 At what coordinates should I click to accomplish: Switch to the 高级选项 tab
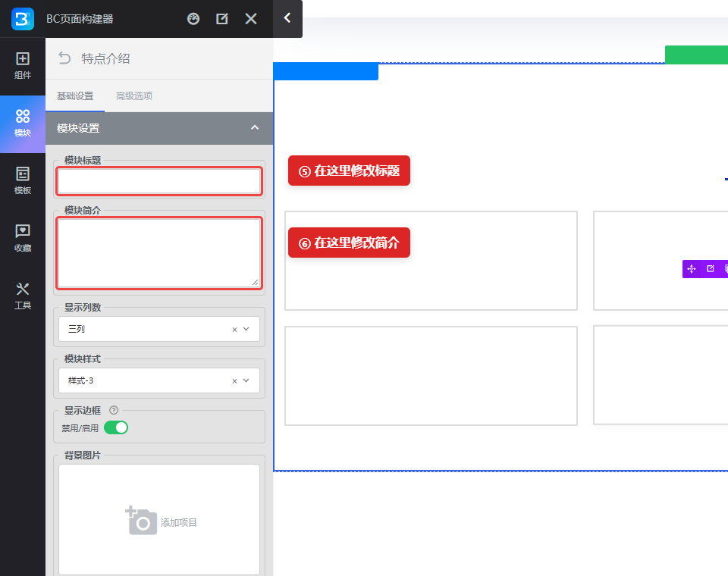point(134,96)
